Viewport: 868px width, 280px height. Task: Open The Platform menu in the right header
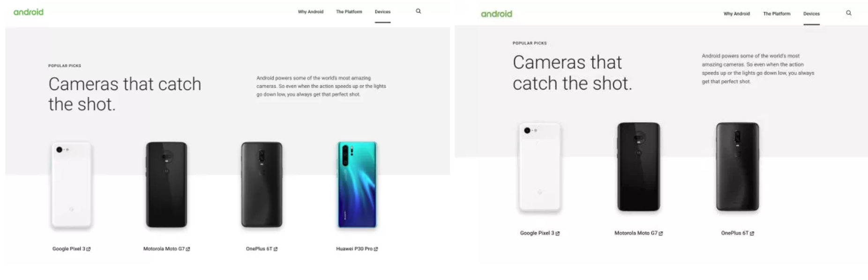(777, 14)
